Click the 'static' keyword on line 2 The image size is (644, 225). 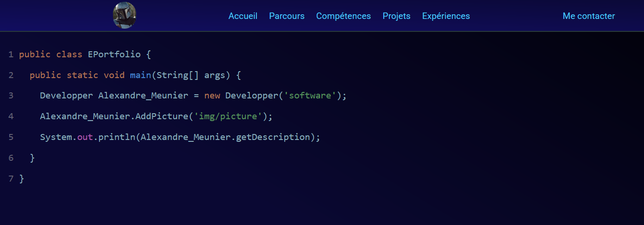[x=82, y=75]
